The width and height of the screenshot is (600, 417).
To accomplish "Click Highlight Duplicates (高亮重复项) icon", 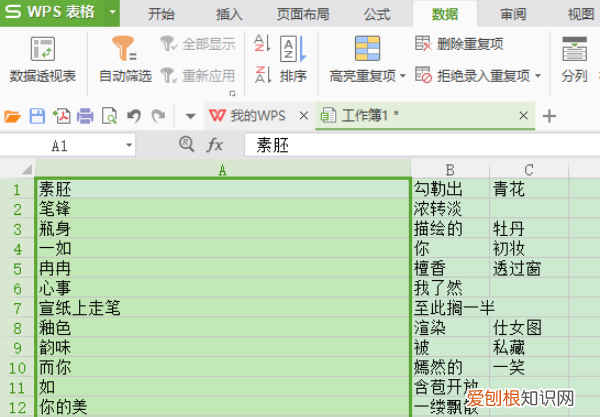I will tap(367, 48).
